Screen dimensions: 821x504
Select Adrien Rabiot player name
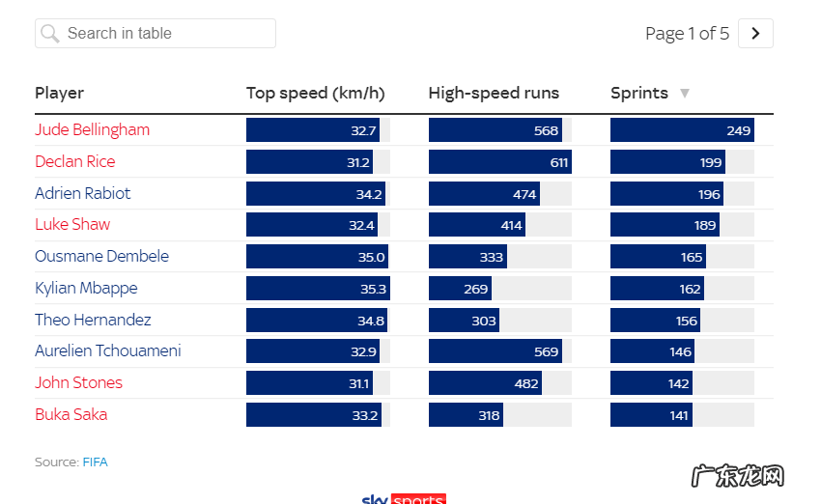pyautogui.click(x=83, y=194)
